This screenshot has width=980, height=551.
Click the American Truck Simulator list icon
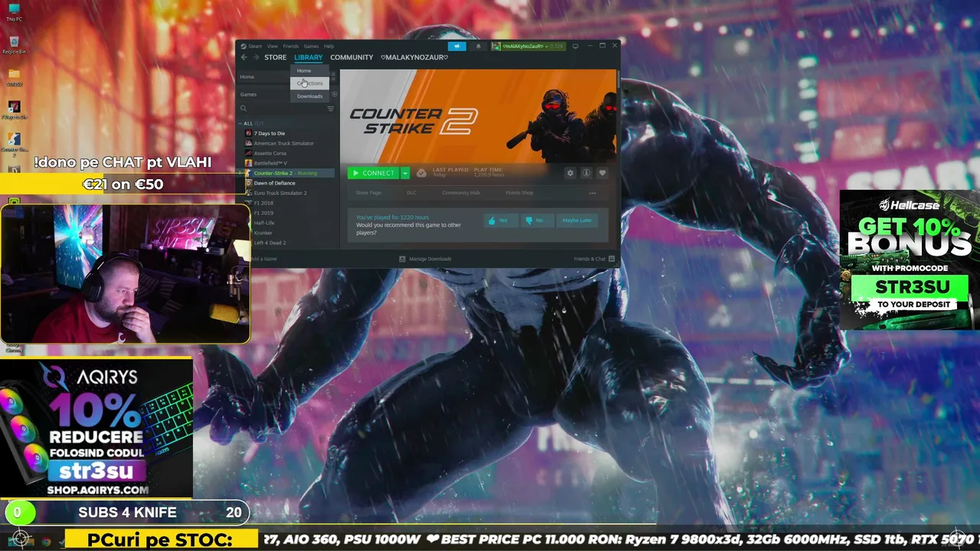click(x=248, y=143)
